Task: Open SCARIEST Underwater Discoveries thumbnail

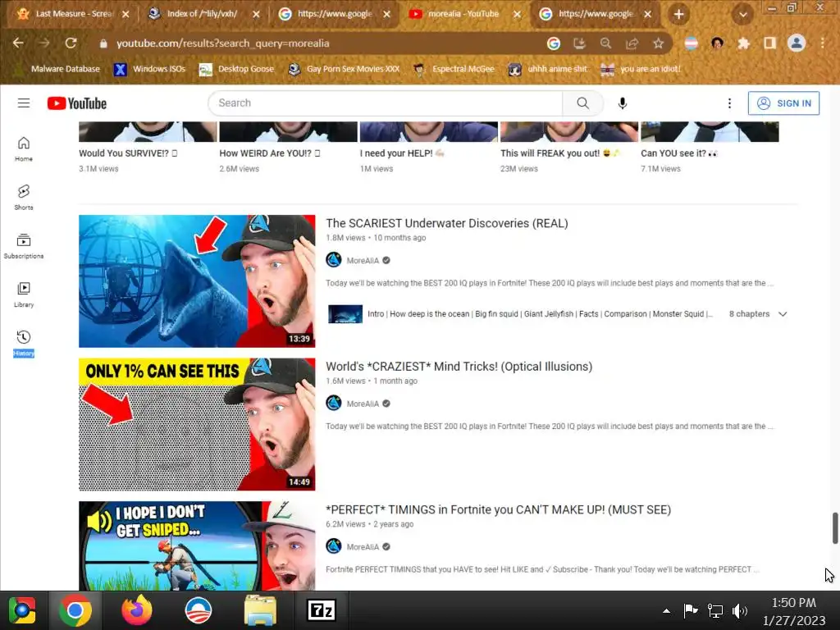Action: pos(197,281)
